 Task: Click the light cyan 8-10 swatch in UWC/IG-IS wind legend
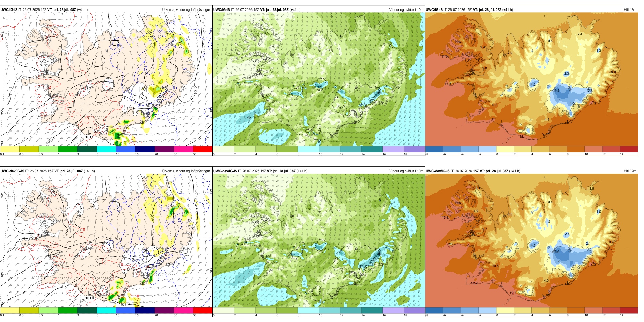coord(308,149)
